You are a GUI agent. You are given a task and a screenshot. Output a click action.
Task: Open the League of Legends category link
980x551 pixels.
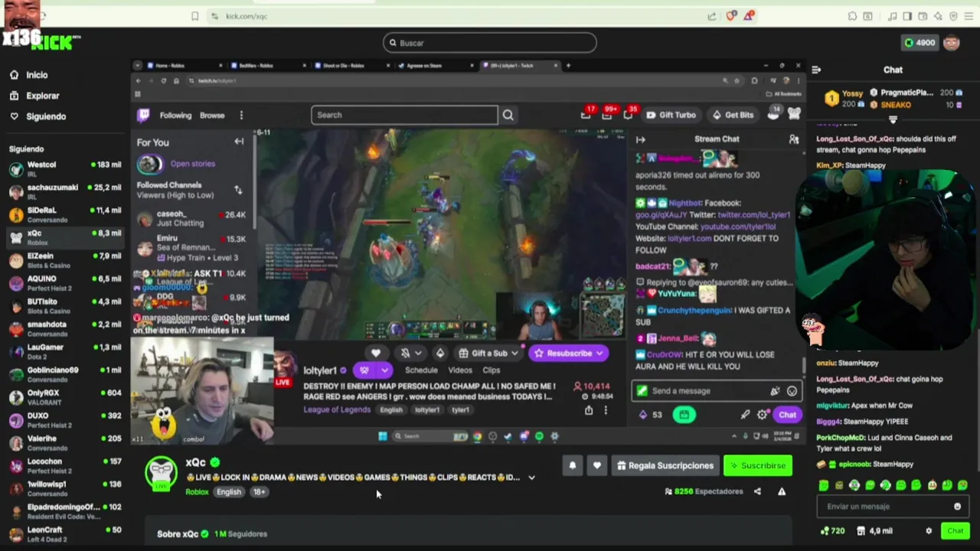[x=337, y=409]
